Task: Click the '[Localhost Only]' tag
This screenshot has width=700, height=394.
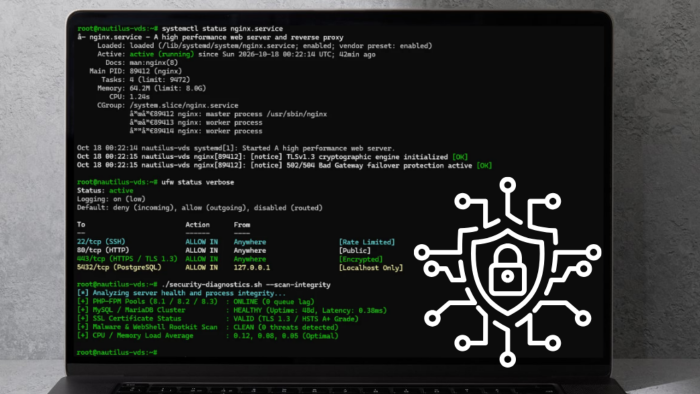Action: pyautogui.click(x=371, y=267)
